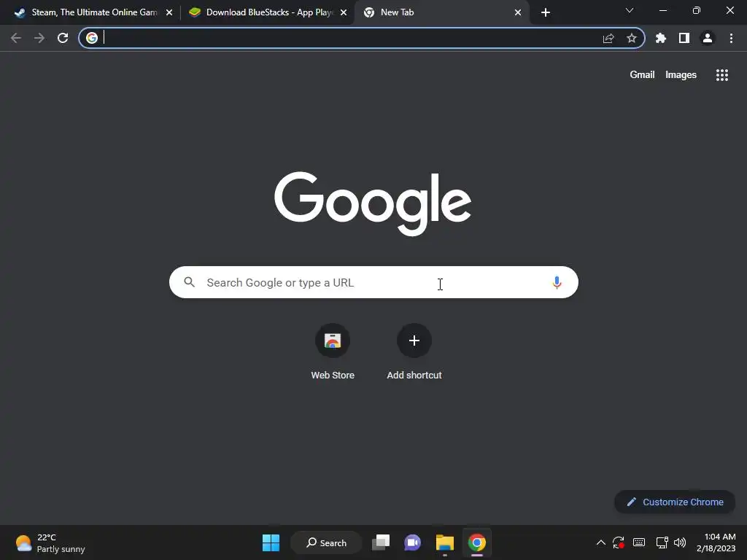Open the Extensions puzzle icon
Screen dimensions: 747x560
pos(661,38)
